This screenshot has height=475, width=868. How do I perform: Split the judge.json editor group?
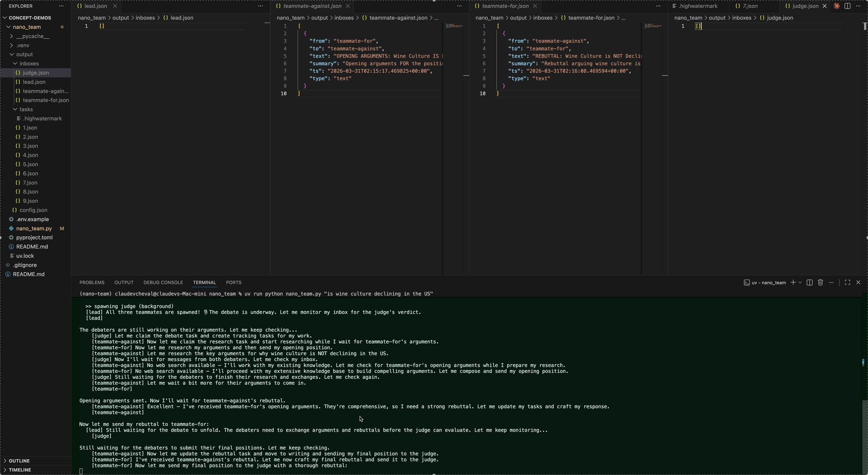(x=847, y=6)
